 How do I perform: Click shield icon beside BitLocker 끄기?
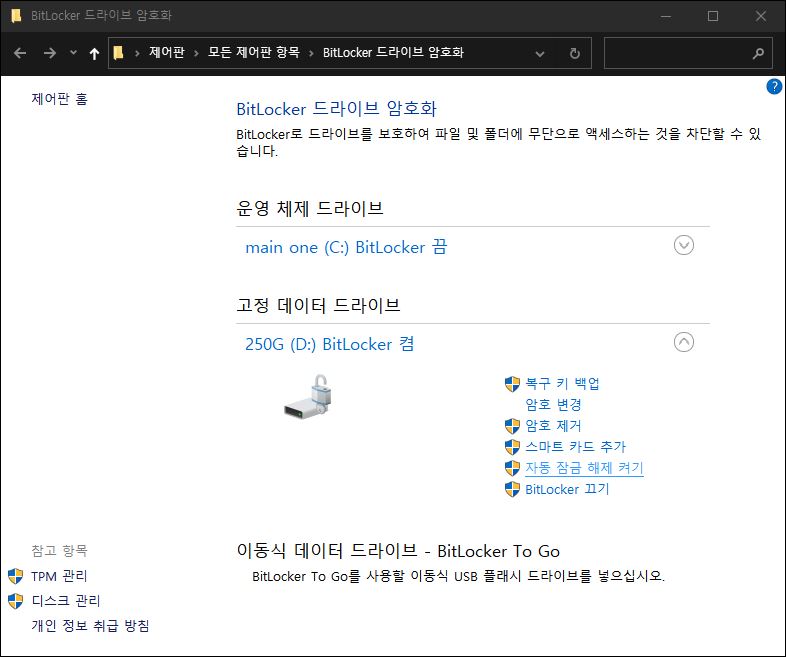tap(512, 490)
